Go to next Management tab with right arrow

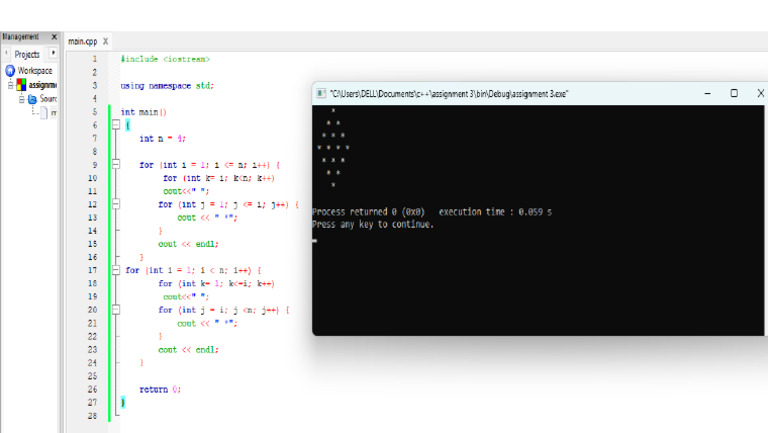coord(53,53)
